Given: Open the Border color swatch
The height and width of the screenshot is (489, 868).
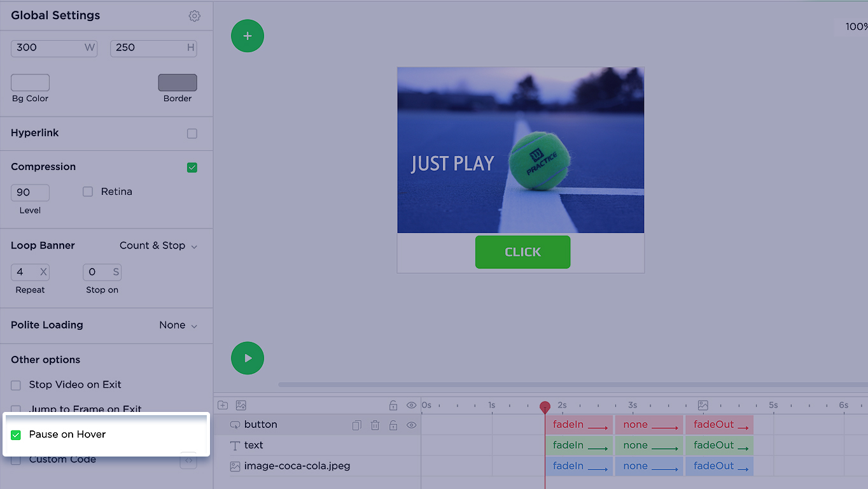Looking at the screenshot, I should (178, 83).
